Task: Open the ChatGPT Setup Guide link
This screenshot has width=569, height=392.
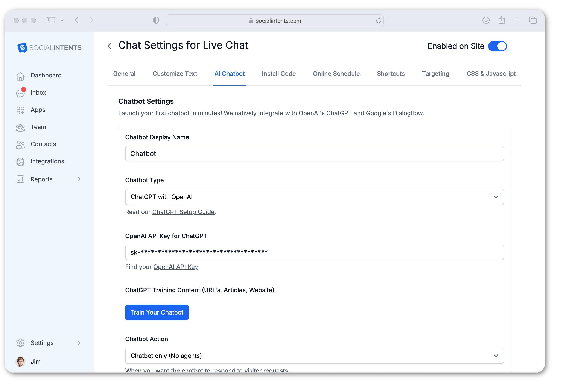Action: tap(183, 212)
